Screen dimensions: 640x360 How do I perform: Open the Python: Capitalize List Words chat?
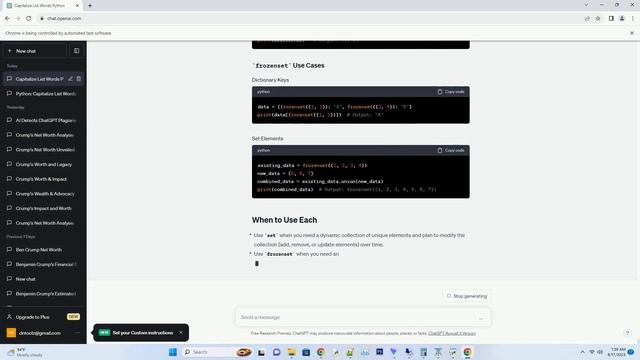click(x=43, y=93)
